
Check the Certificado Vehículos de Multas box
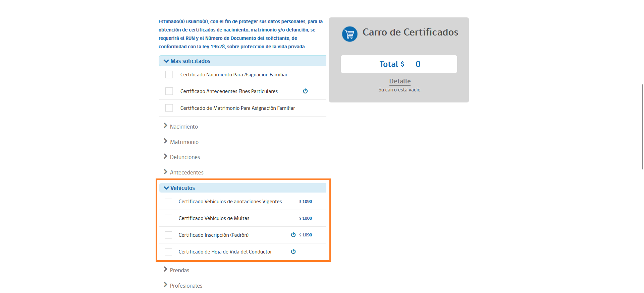coord(168,218)
